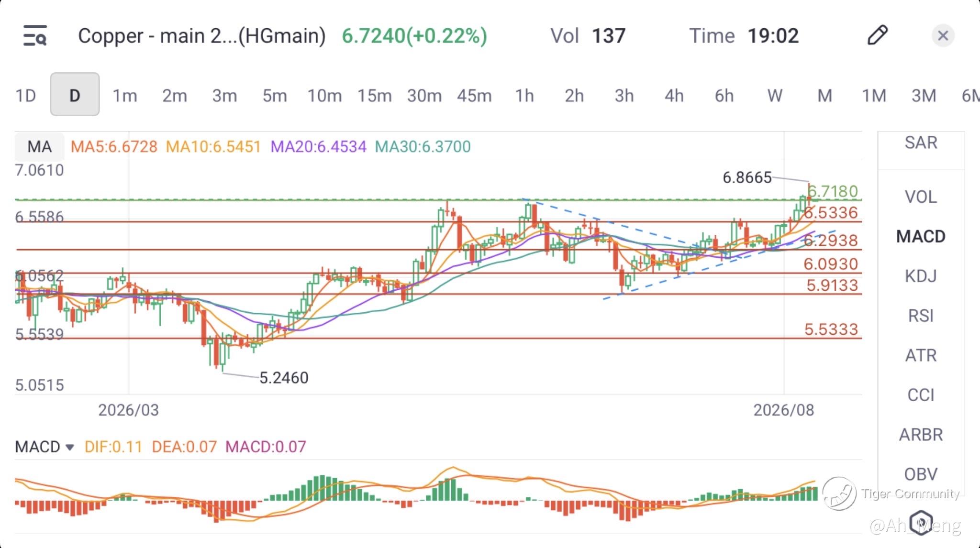
Task: Choose the 1M timeframe tab
Action: click(x=874, y=96)
